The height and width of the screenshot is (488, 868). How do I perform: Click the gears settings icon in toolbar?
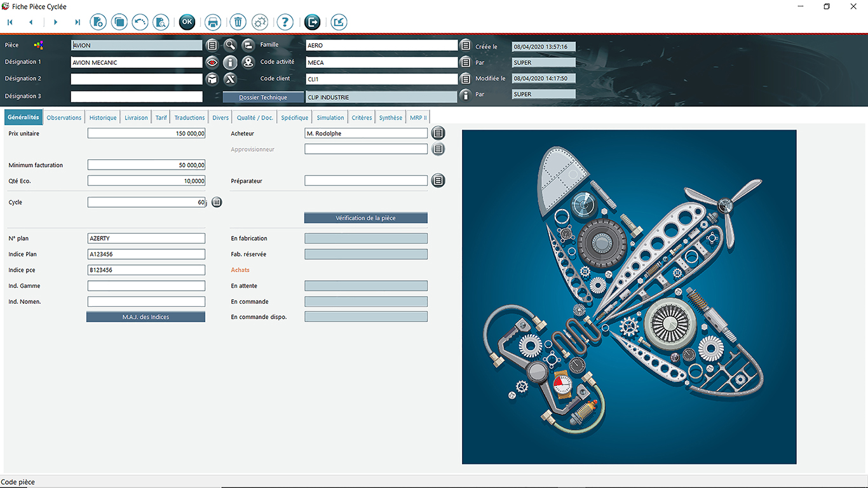(260, 22)
